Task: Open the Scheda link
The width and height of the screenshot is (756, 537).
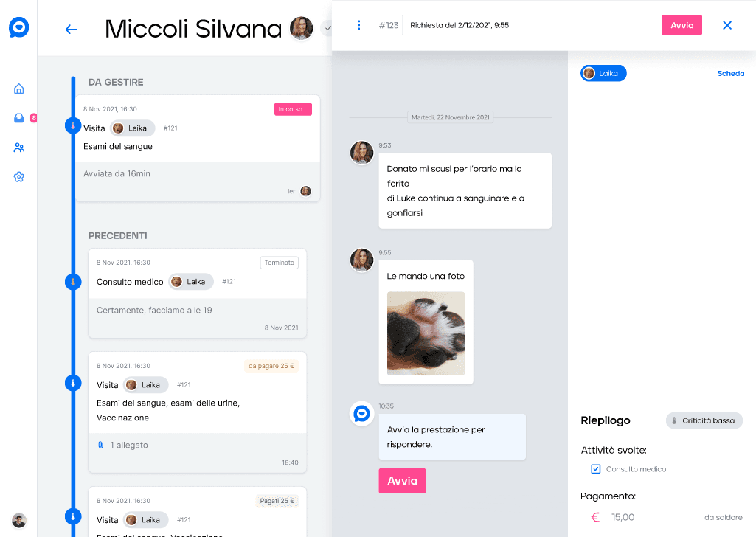Action: click(730, 73)
